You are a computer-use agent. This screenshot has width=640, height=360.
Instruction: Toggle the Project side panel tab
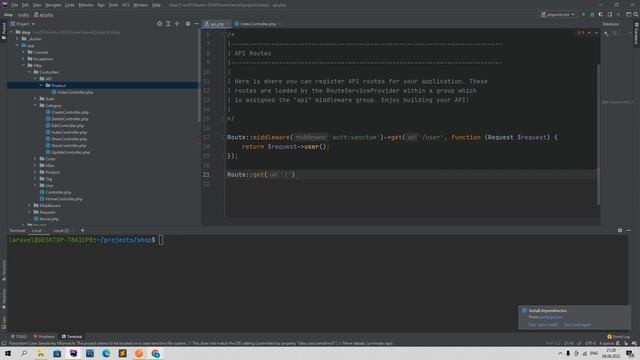4,31
